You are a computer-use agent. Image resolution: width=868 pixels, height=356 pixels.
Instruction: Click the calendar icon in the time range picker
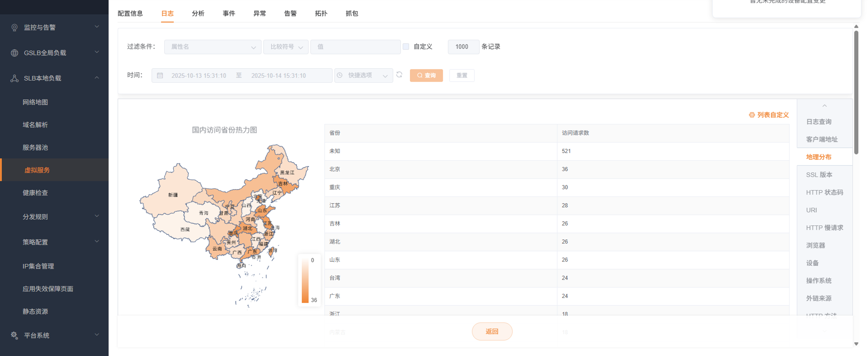point(160,75)
